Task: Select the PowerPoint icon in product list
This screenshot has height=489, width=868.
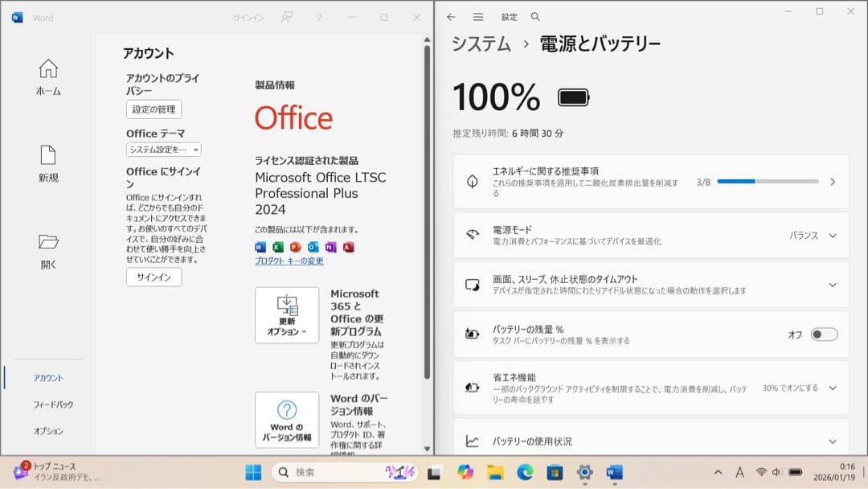Action: 295,247
